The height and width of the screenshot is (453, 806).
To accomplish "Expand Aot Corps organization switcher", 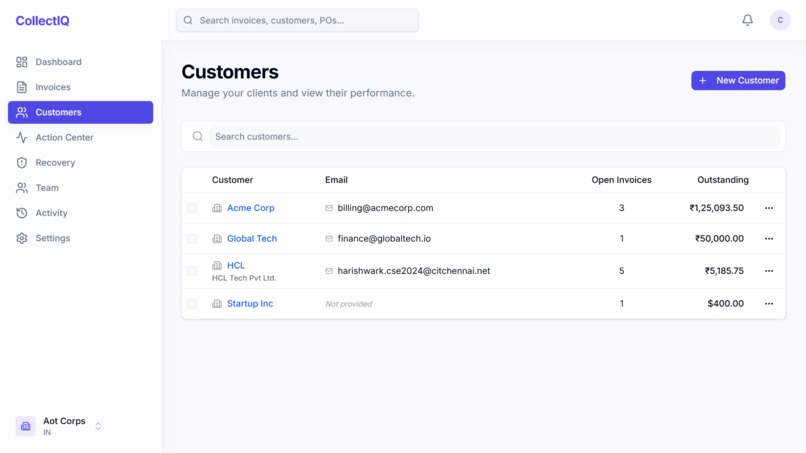I will pyautogui.click(x=98, y=426).
